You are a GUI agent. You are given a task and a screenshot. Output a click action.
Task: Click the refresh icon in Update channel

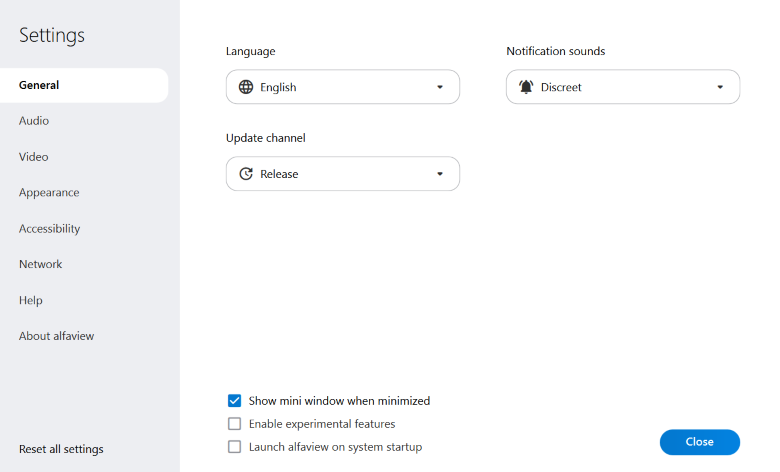[246, 174]
